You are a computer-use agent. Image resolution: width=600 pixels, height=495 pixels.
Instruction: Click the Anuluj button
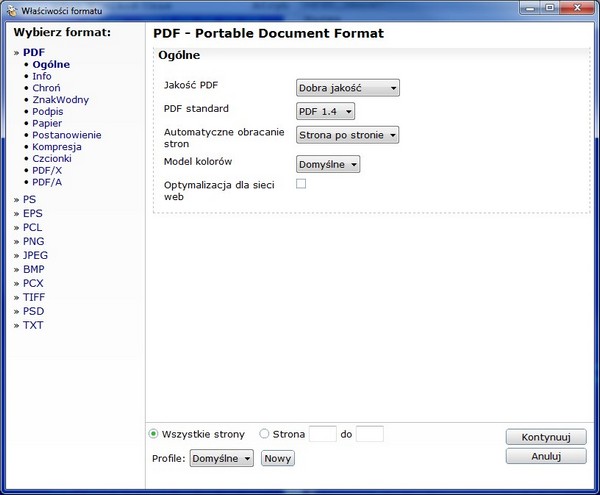(x=545, y=456)
